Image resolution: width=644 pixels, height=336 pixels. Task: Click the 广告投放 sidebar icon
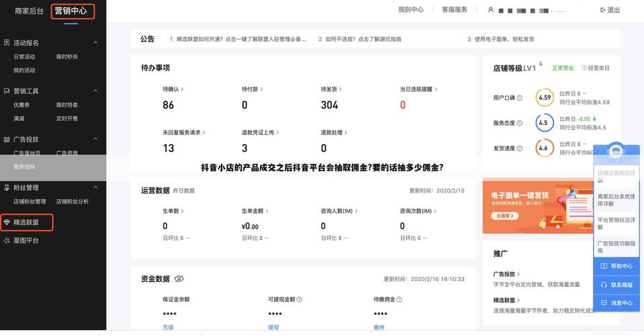7,139
